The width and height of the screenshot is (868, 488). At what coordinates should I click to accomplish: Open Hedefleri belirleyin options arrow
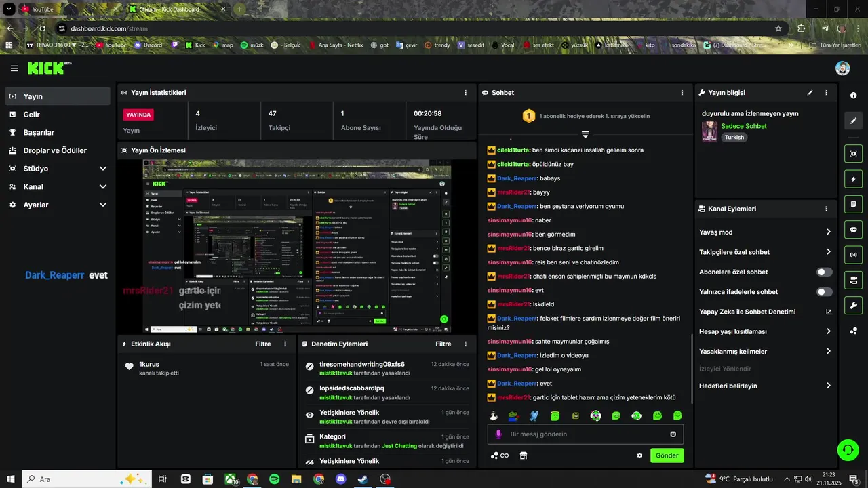click(x=828, y=386)
